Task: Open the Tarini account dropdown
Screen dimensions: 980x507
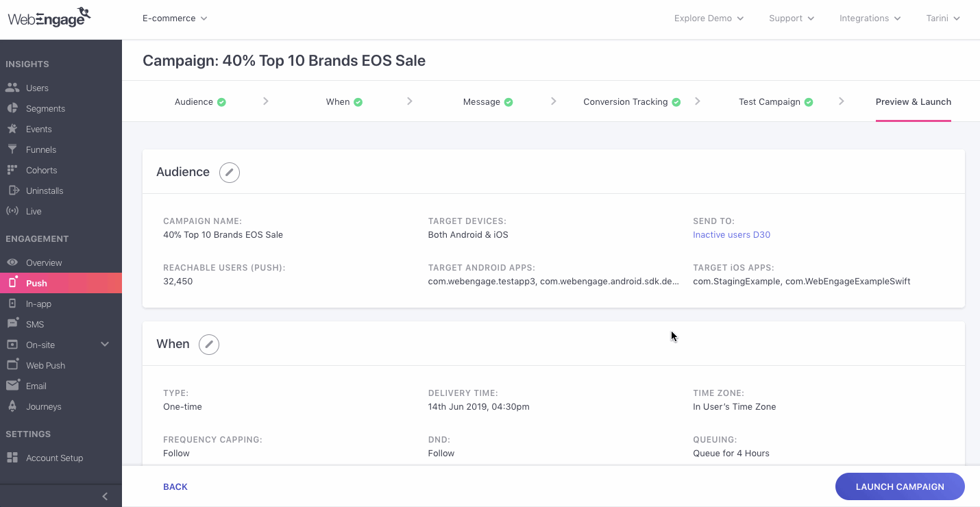Action: [x=943, y=18]
